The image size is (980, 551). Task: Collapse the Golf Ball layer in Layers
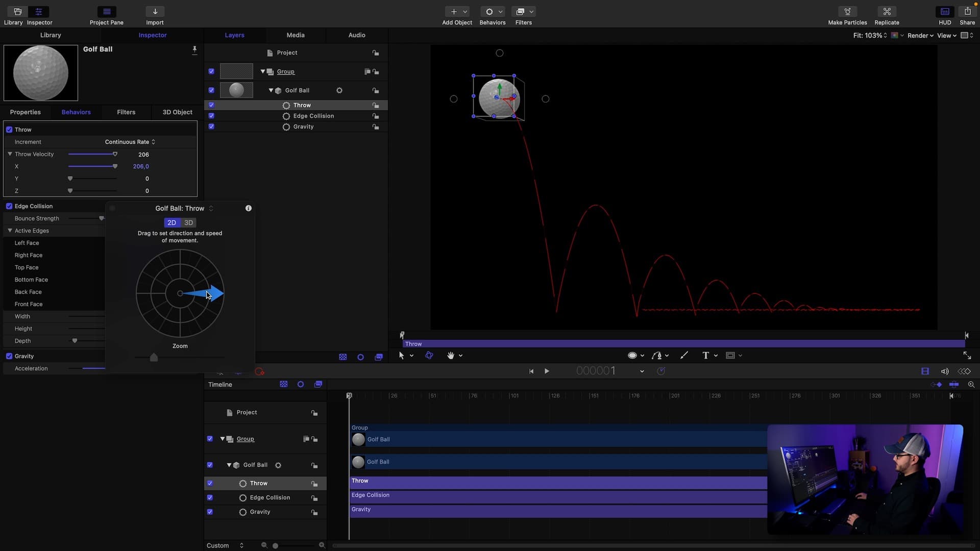(x=271, y=90)
